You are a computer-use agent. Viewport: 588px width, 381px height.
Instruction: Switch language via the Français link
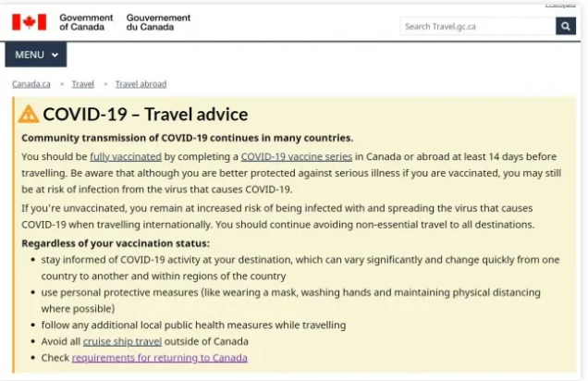tap(560, 5)
